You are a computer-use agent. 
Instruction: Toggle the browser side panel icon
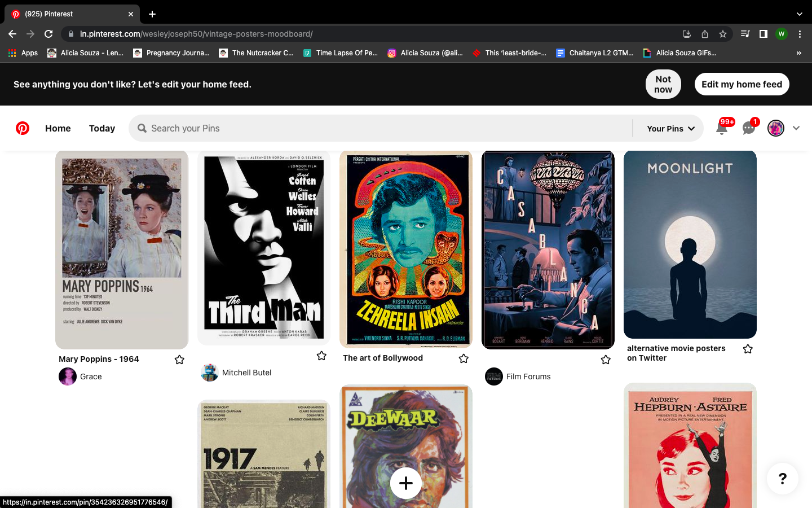tap(763, 34)
